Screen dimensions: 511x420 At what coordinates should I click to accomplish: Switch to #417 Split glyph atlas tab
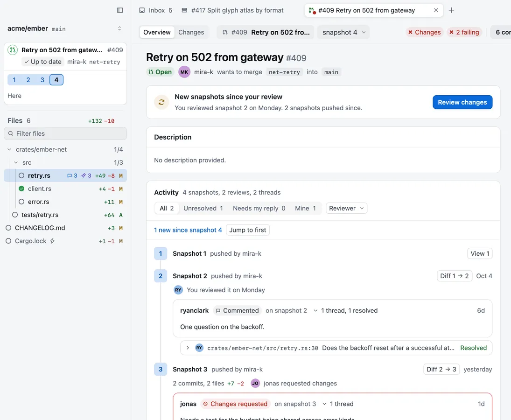(x=232, y=10)
